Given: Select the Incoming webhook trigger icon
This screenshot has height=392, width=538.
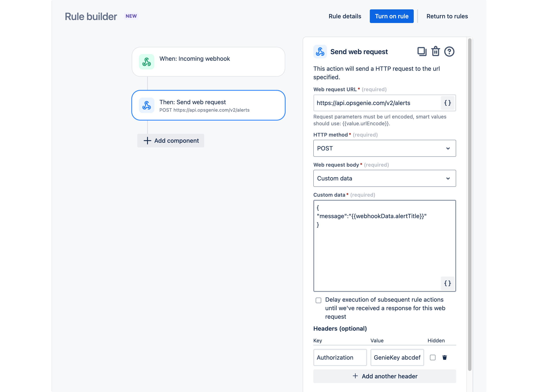Looking at the screenshot, I should [x=146, y=61].
